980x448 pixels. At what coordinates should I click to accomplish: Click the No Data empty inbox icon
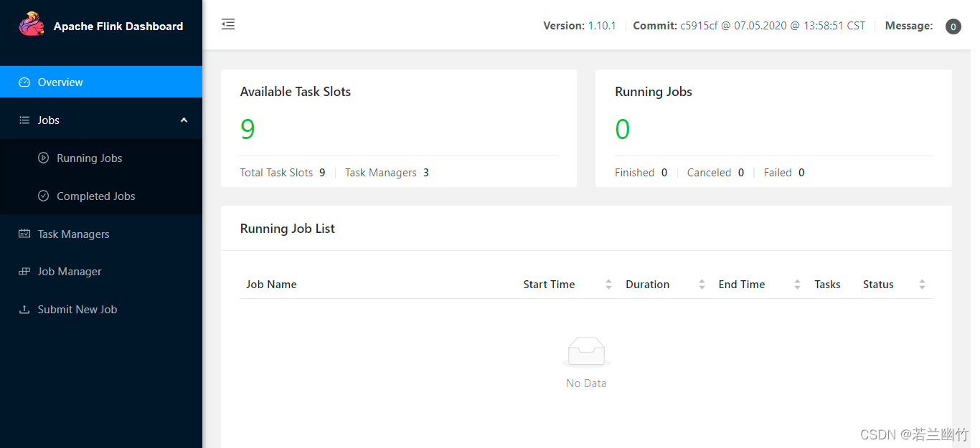coord(586,352)
